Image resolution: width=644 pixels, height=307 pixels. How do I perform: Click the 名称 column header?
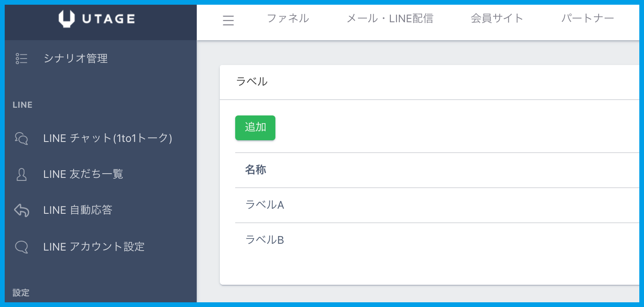pyautogui.click(x=256, y=170)
